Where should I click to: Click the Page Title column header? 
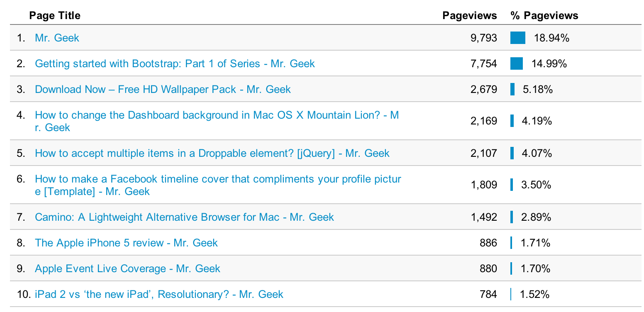pyautogui.click(x=55, y=15)
